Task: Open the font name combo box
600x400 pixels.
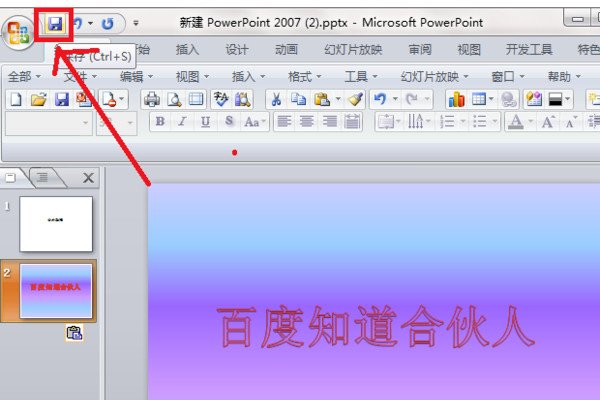Action: [49, 123]
